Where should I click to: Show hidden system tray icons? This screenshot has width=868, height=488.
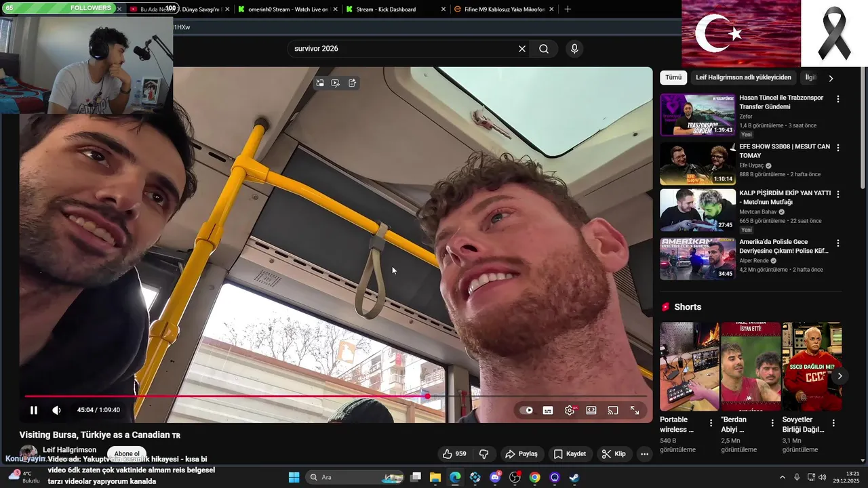point(782,477)
